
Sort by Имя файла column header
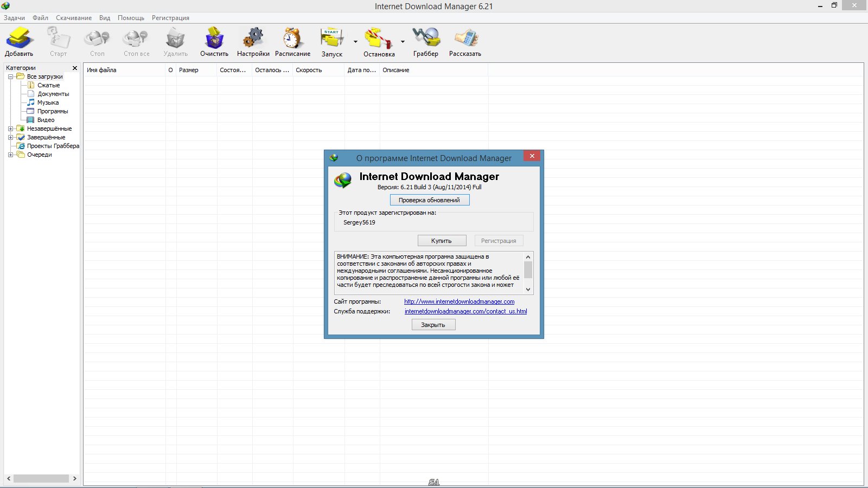125,70
